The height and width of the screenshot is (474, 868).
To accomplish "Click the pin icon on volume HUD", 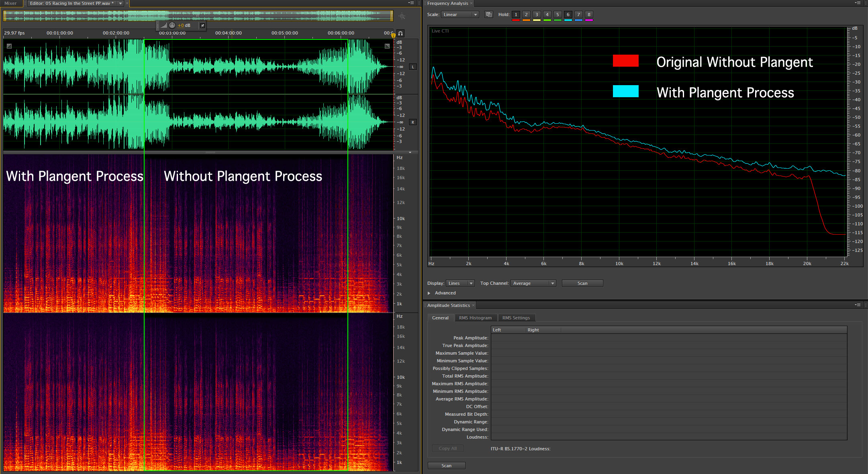I will (x=202, y=26).
